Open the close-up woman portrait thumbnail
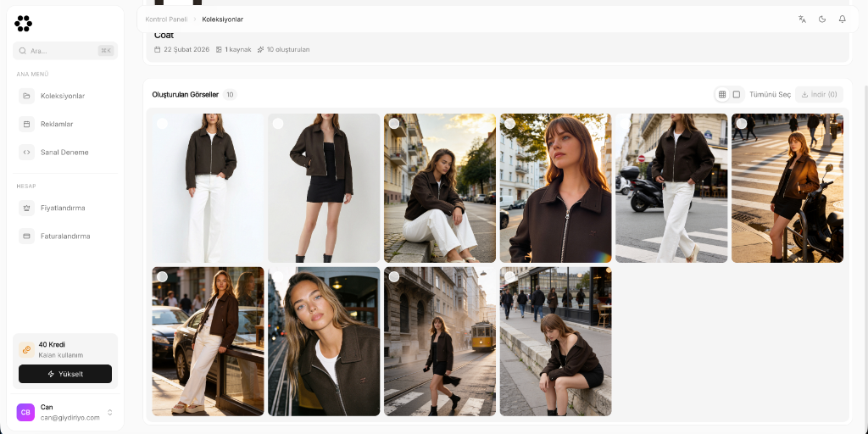 pyautogui.click(x=324, y=342)
